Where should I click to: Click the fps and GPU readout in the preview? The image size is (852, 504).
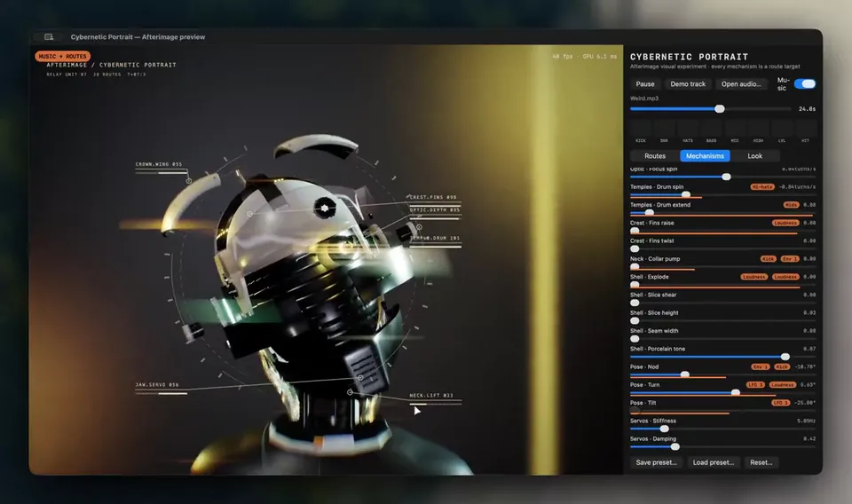584,56
